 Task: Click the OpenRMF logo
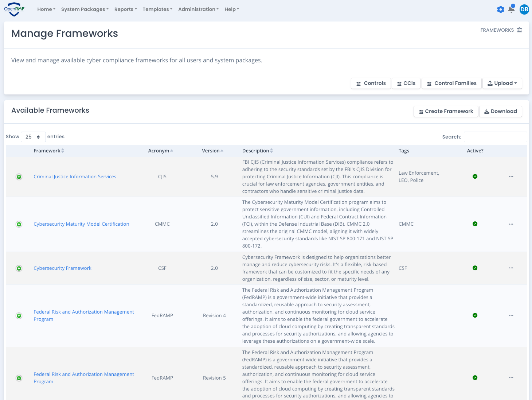coord(14,9)
